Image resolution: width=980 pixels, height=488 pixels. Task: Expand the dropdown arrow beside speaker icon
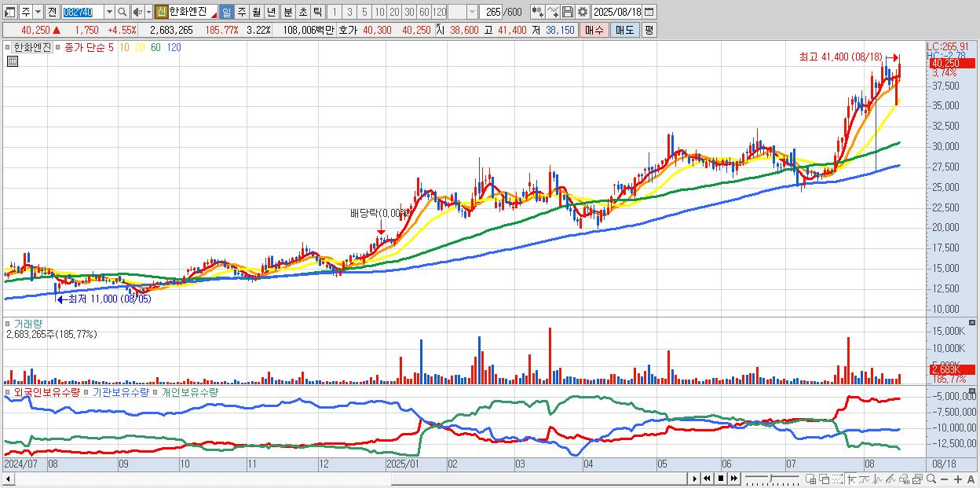pyautogui.click(x=148, y=12)
